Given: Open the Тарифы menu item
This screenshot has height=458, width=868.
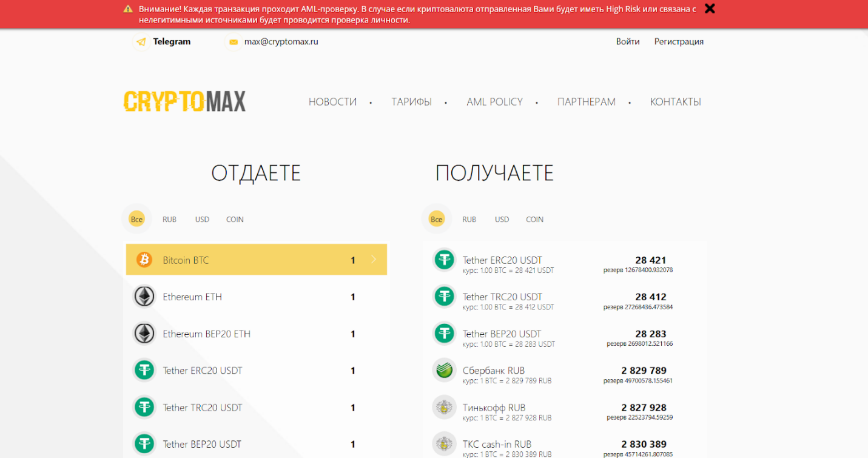Looking at the screenshot, I should coord(411,102).
